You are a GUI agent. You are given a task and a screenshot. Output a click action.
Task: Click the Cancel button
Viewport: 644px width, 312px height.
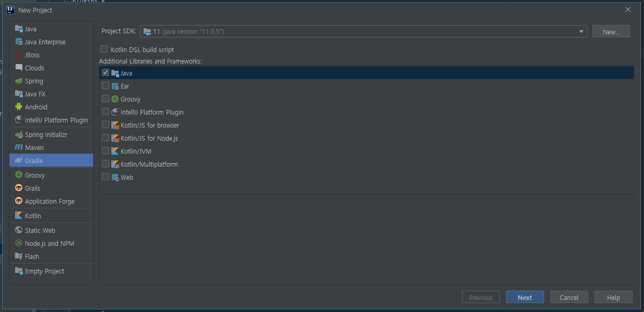pos(569,297)
